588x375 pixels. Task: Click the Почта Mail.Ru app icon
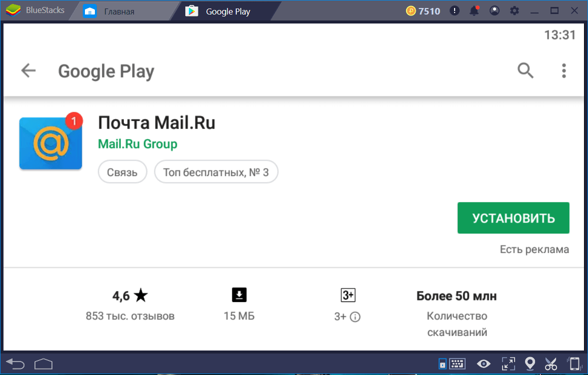(50, 143)
